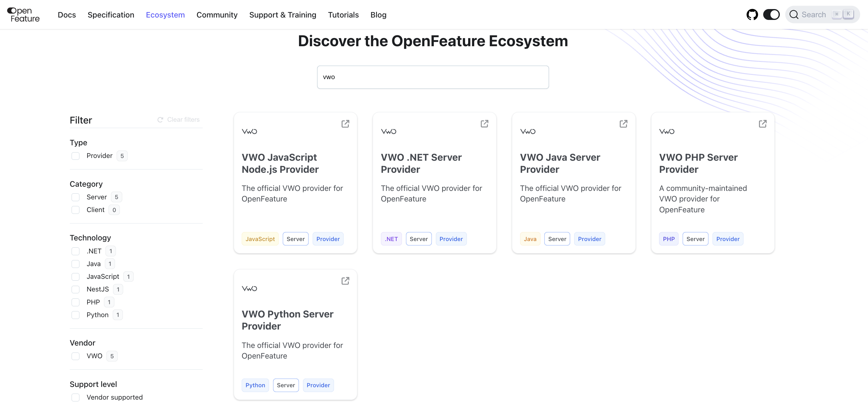Click the Java tag on Java provider card
The width and height of the screenshot is (868, 412).
coord(530,239)
